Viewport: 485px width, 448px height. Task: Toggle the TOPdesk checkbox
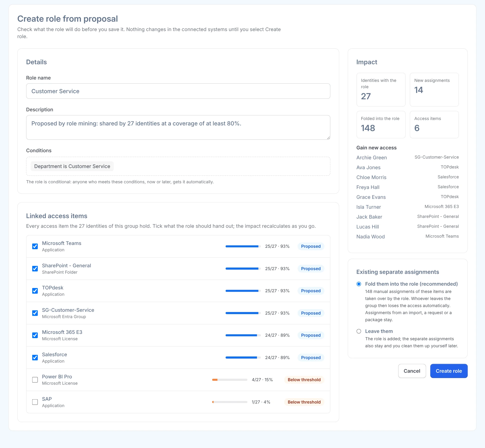[x=35, y=291]
